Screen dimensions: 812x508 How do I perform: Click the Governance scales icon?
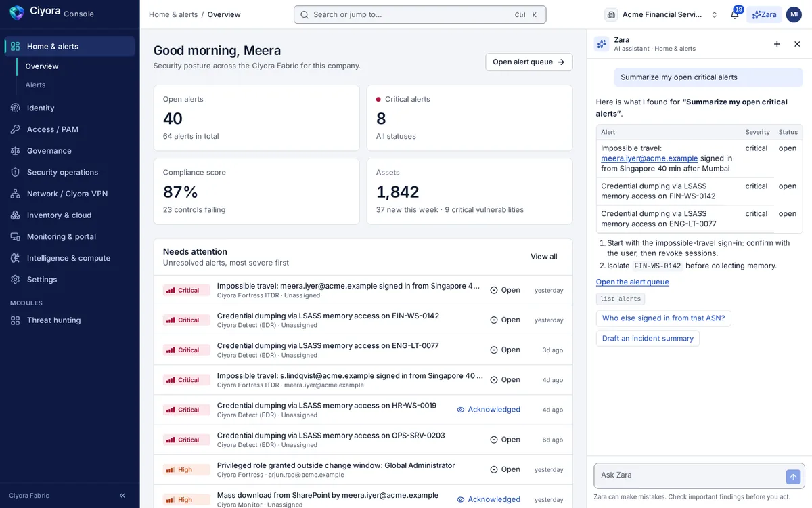[15, 151]
